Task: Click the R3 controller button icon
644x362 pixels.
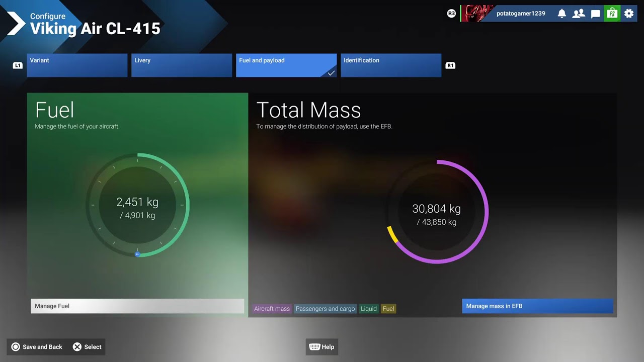Action: click(451, 14)
